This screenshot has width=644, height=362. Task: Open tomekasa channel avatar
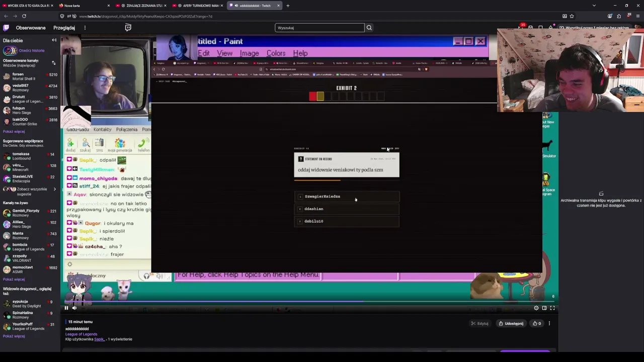pyautogui.click(x=7, y=156)
